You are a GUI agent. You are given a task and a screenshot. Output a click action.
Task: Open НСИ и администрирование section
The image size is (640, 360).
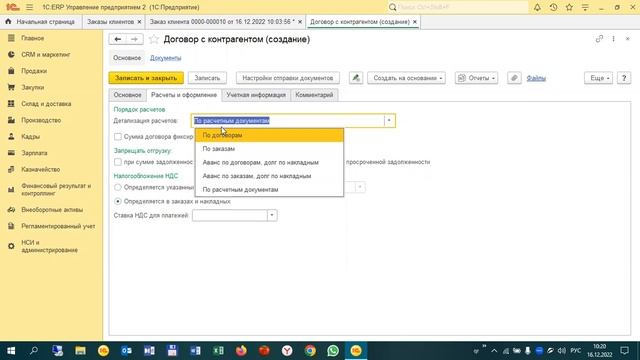[x=49, y=246]
